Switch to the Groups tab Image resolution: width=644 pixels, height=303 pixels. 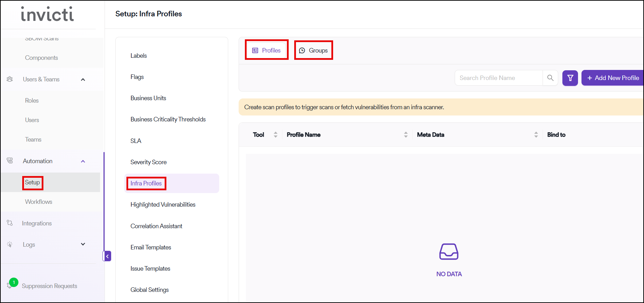(x=314, y=50)
